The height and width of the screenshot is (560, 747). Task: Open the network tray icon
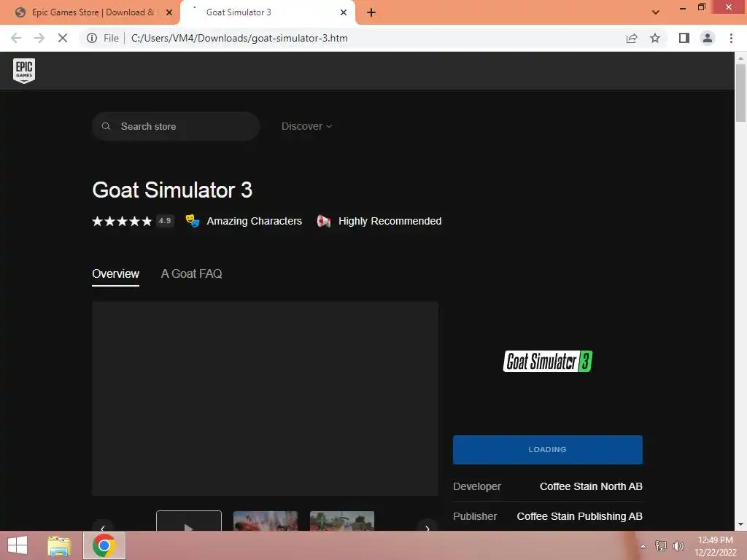click(660, 545)
